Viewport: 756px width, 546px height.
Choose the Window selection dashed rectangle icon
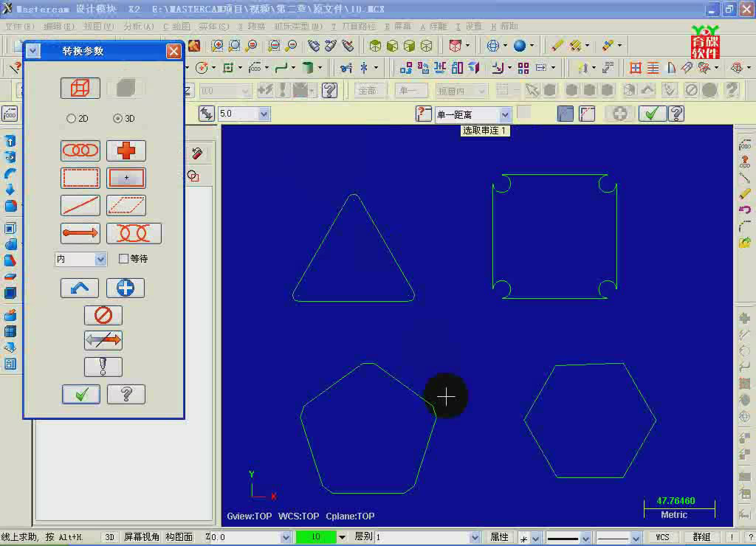point(80,179)
